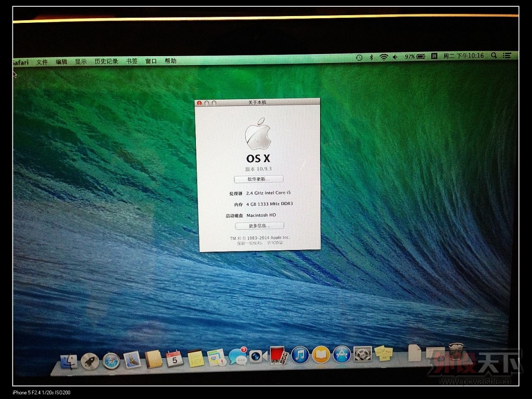Open Spotlight search magnifier
The image size is (532, 399).
[494, 55]
